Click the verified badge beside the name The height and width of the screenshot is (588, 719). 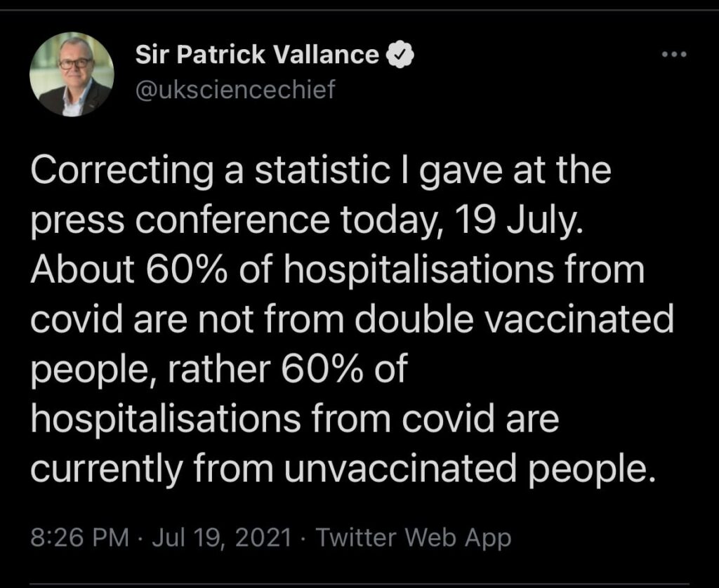pos(400,55)
